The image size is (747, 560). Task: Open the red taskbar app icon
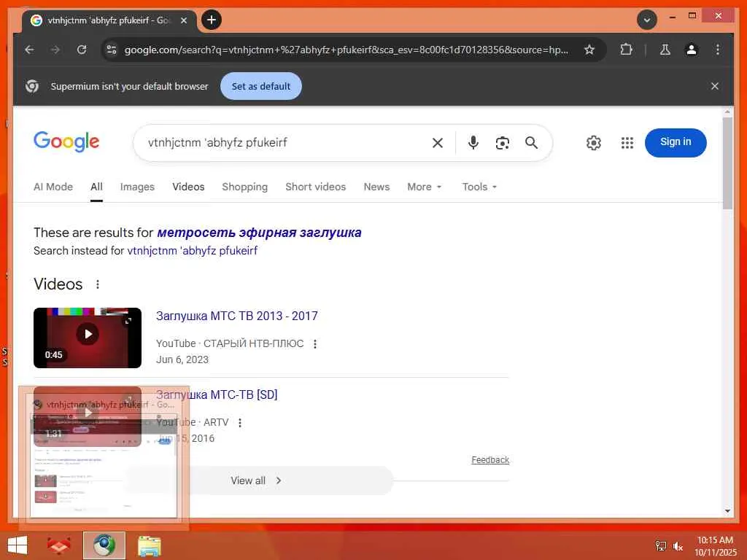58,545
